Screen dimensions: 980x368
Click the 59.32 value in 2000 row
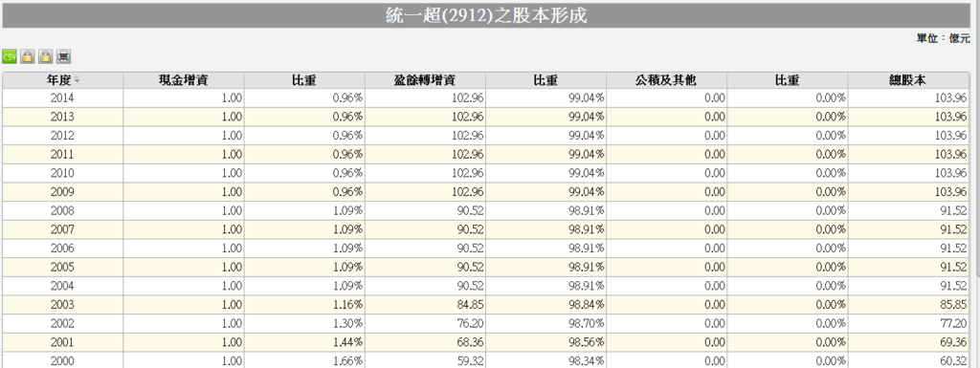425,360
